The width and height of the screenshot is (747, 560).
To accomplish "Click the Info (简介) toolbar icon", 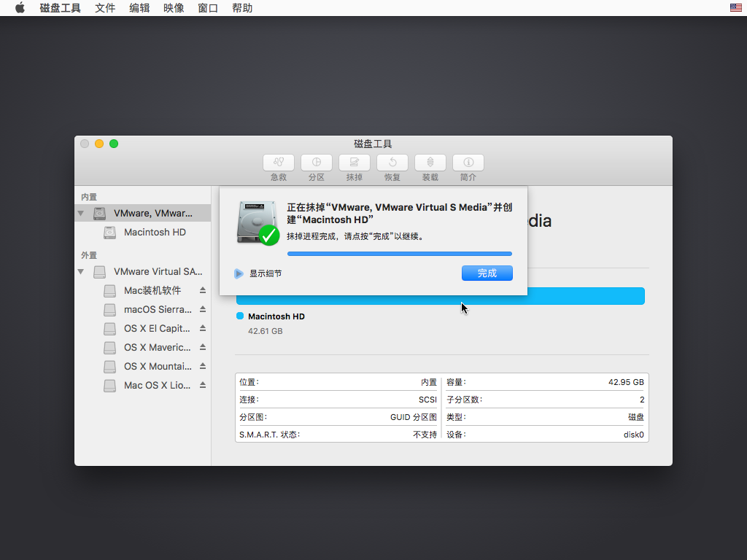I will click(x=468, y=163).
